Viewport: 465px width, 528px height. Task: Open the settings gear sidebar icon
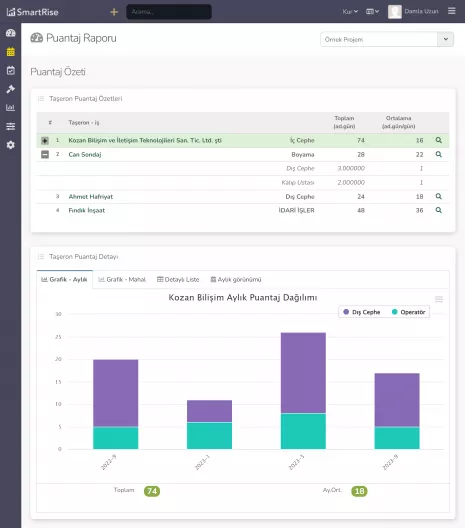pyautogui.click(x=10, y=145)
